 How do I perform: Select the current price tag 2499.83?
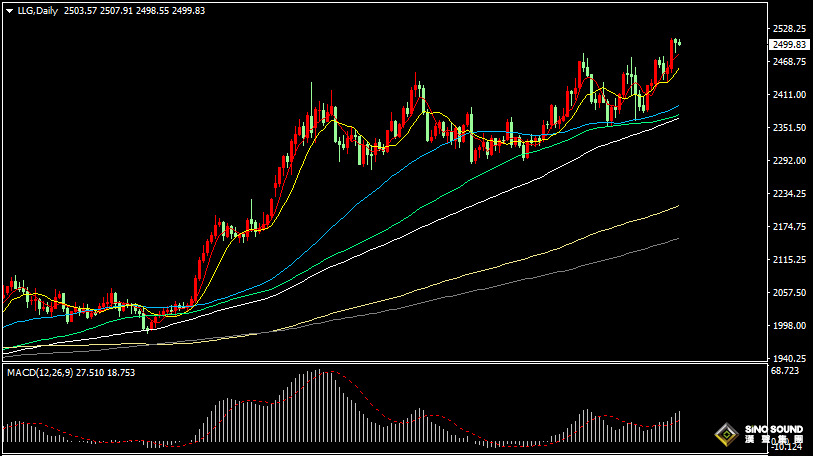pos(789,45)
